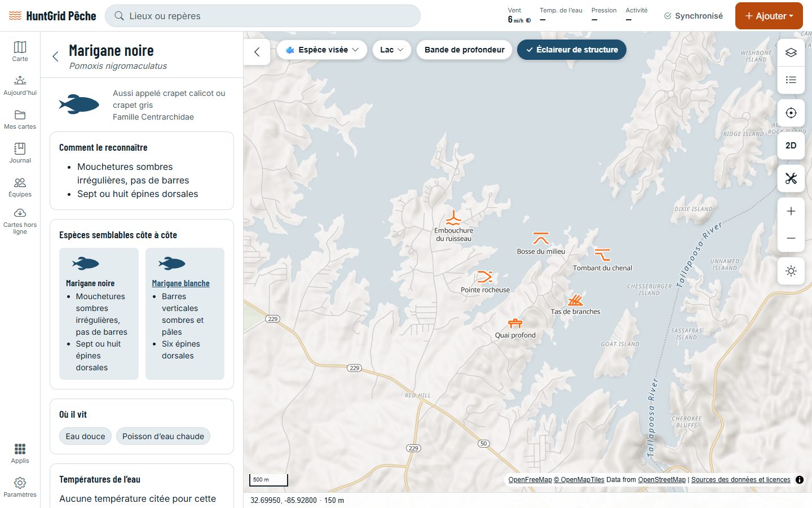Open the Marigane blanche link

[x=180, y=283]
